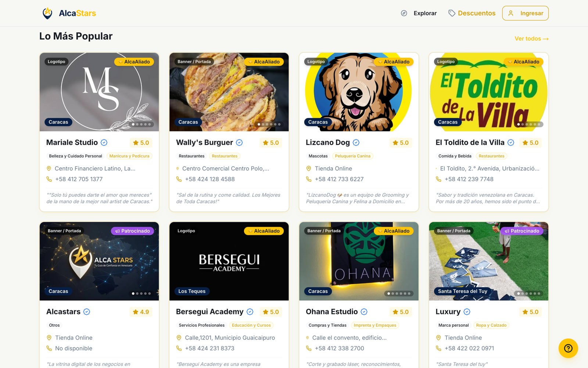Open the Ohana Estudio business title
The image size is (588, 368).
pyautogui.click(x=332, y=312)
